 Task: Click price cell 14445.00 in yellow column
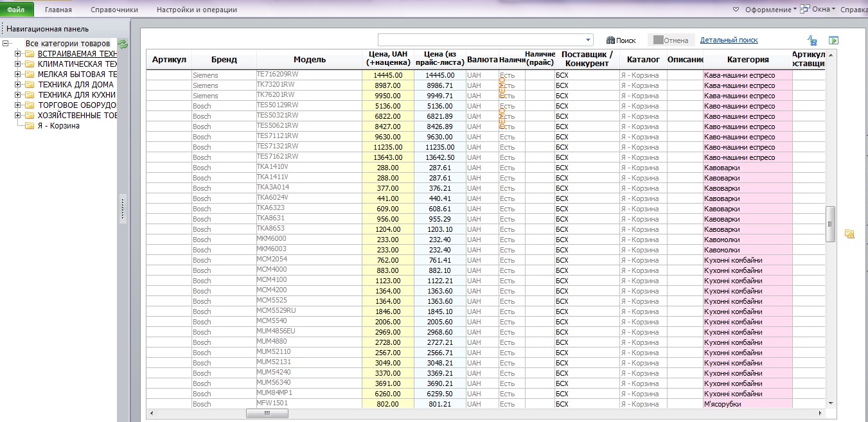coord(388,75)
